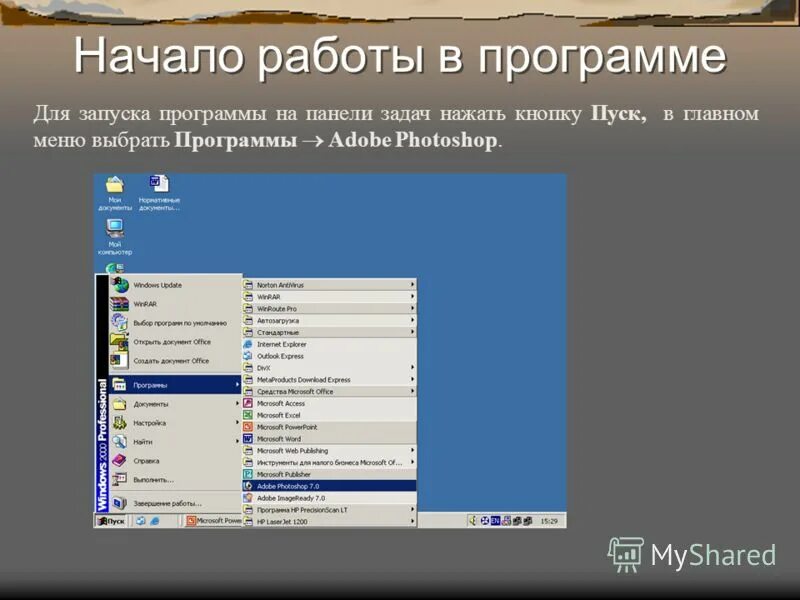Select the Мой компьютер desktop icon
This screenshot has width=800, height=600.
115,237
